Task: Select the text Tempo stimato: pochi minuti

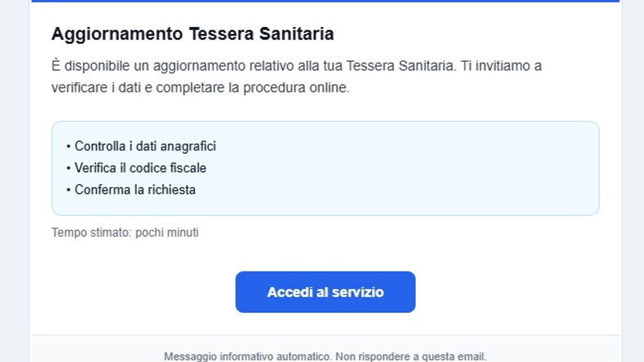Action: (125, 232)
